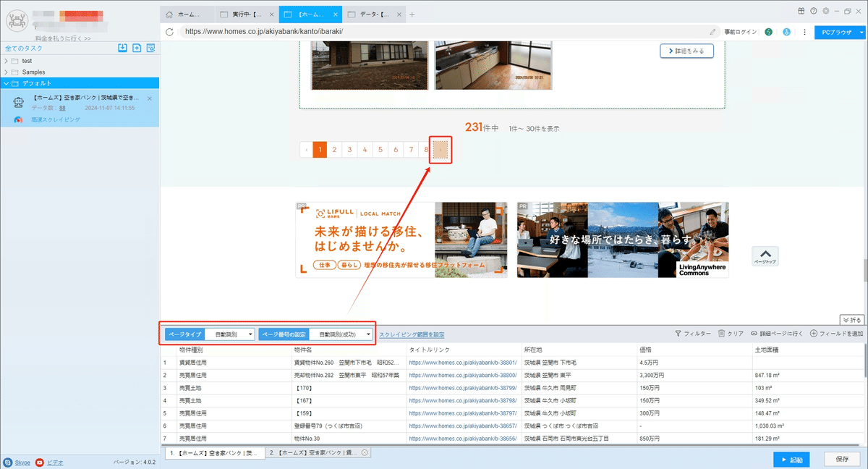Close the ホームズ task entry in sidebar
The image size is (868, 469).
tap(150, 98)
